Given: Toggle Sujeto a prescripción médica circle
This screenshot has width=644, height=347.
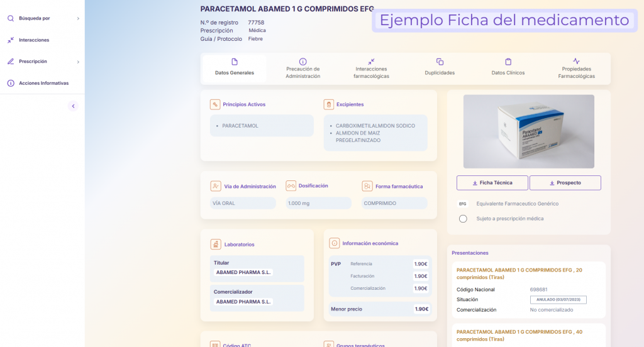Looking at the screenshot, I should (463, 219).
